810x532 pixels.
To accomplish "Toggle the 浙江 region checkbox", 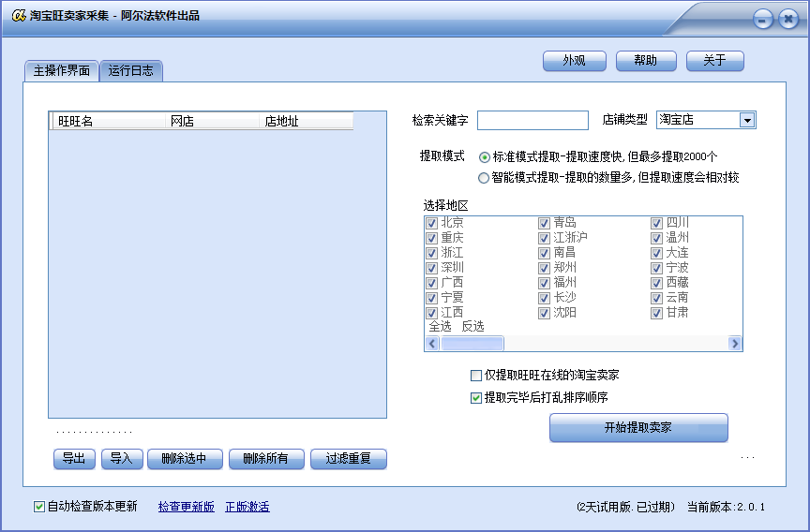I will (x=432, y=254).
